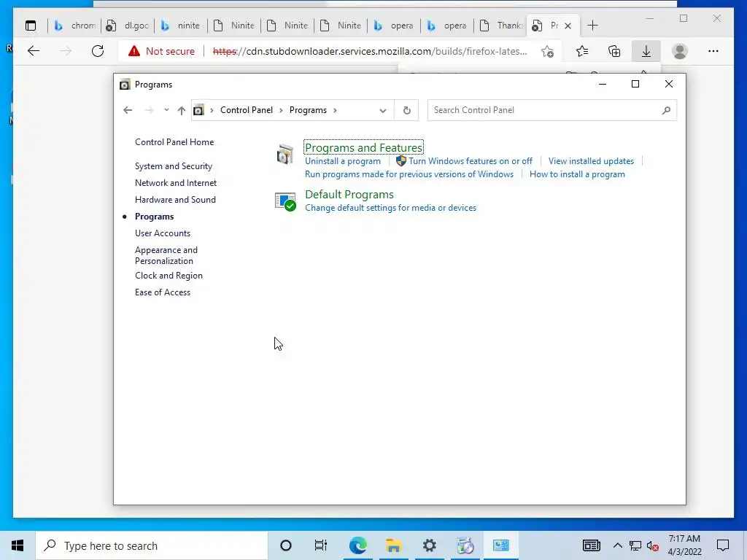Click the Default Programs icon
Image resolution: width=747 pixels, height=560 pixels.
pyautogui.click(x=285, y=201)
